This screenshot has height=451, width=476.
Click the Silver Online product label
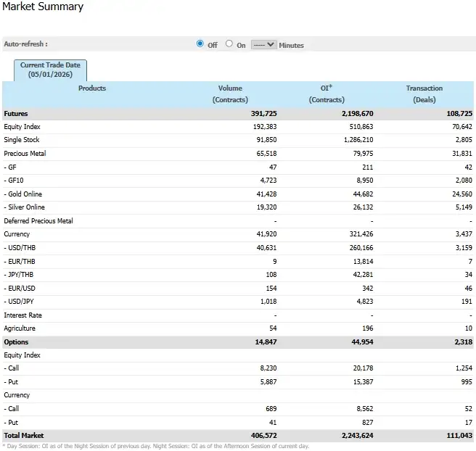point(24,207)
